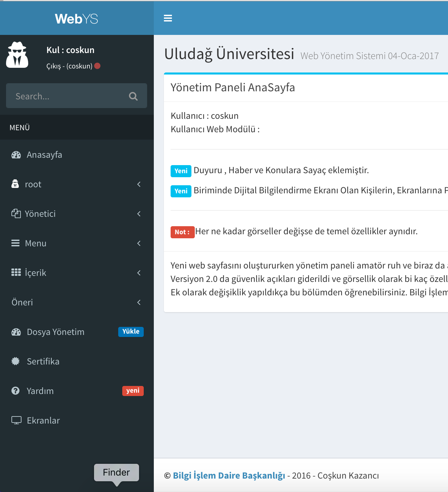Viewport: 448px width, 492px height.
Task: Select Menu in the sidebar
Action: 77,243
